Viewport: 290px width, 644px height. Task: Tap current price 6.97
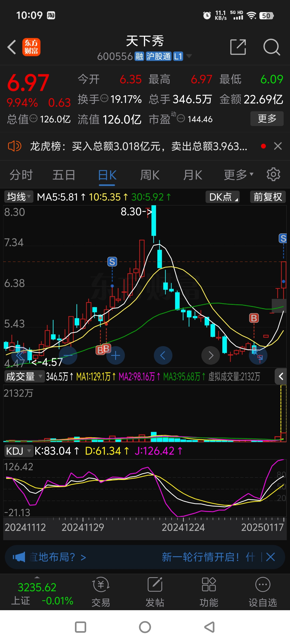(28, 83)
